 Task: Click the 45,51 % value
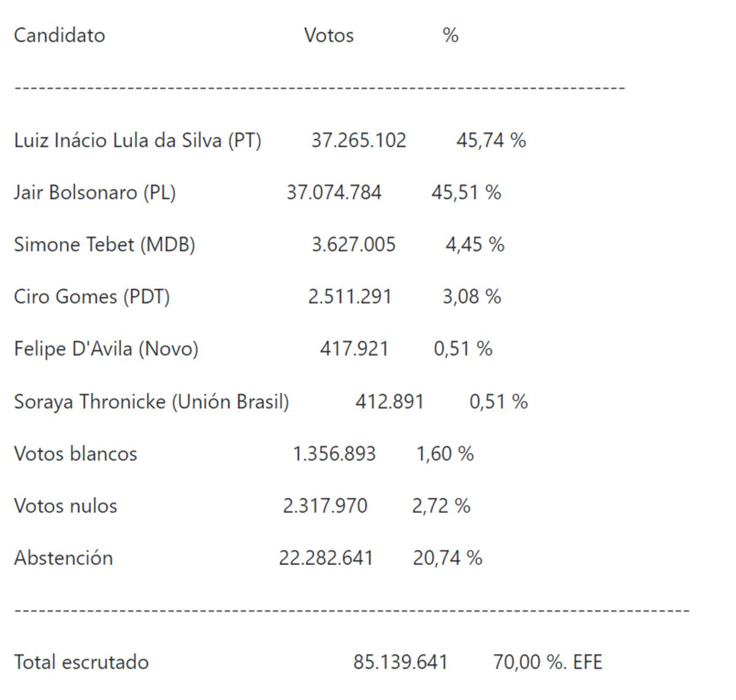pos(466,192)
